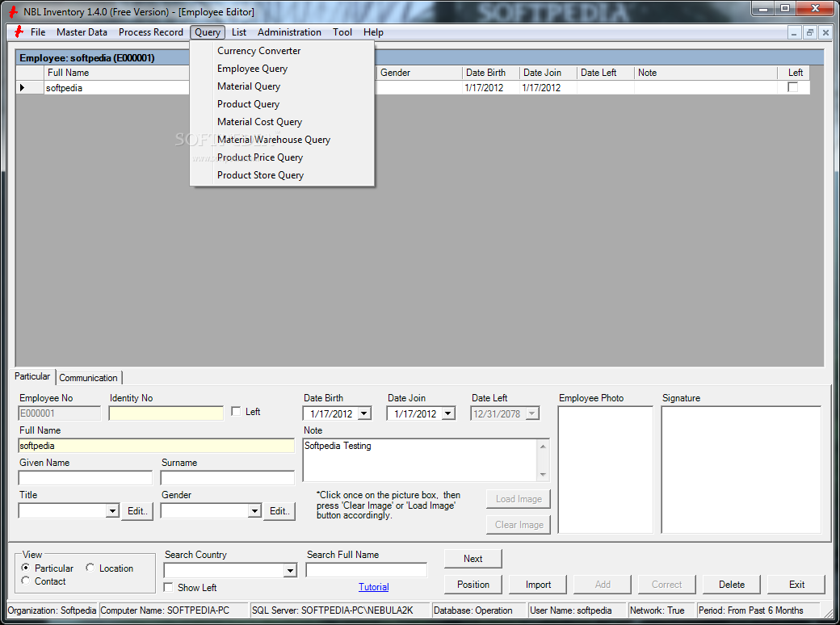Click the Full Name input field
The width and height of the screenshot is (840, 625).
pos(157,446)
